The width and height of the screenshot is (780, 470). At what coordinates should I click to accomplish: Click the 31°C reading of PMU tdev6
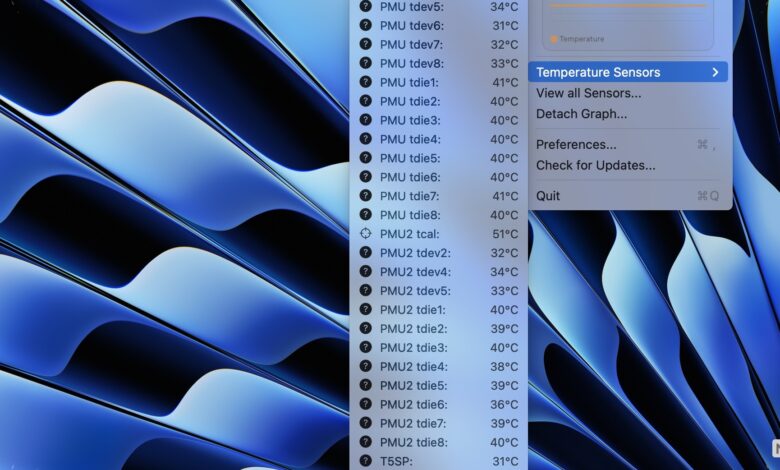pos(505,25)
